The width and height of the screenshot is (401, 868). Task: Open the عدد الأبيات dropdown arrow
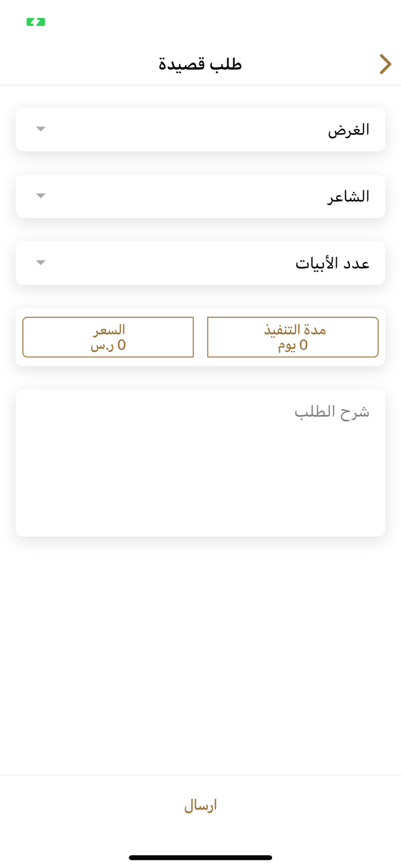click(x=40, y=262)
